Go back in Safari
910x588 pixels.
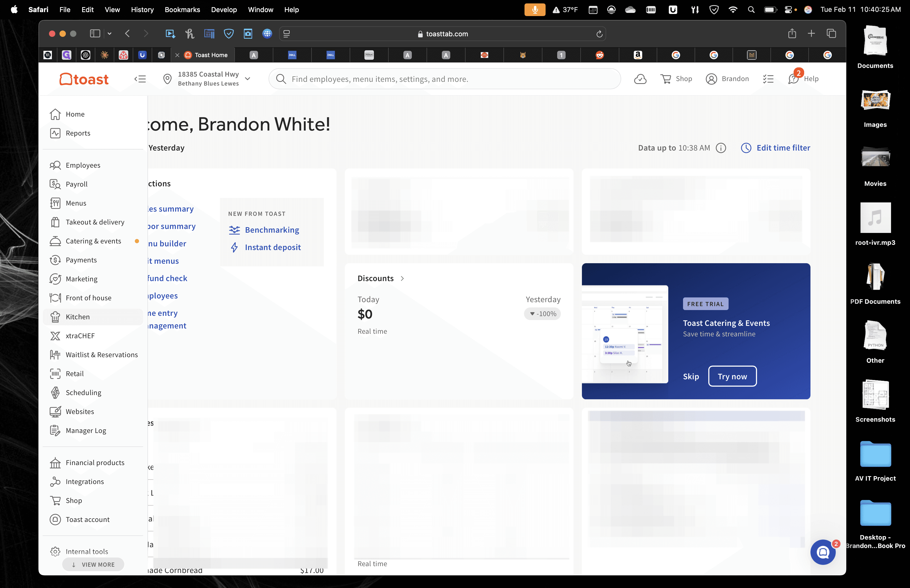(127, 34)
